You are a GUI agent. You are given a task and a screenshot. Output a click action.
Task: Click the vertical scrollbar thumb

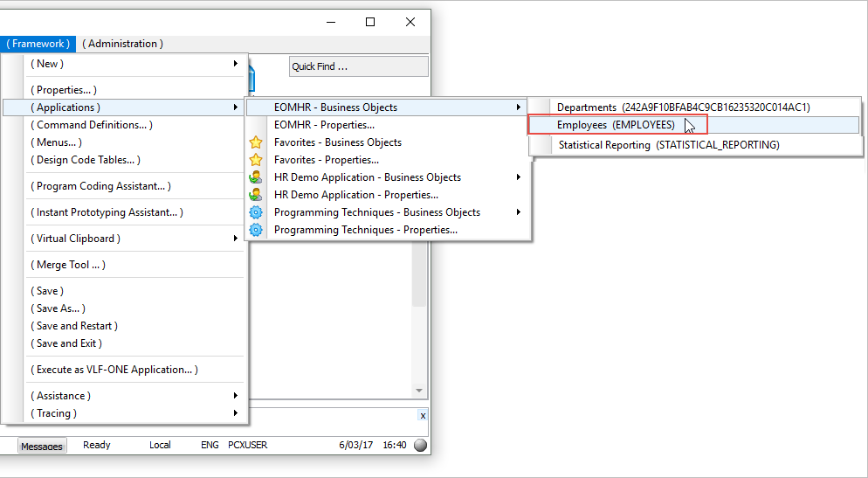[x=419, y=274]
